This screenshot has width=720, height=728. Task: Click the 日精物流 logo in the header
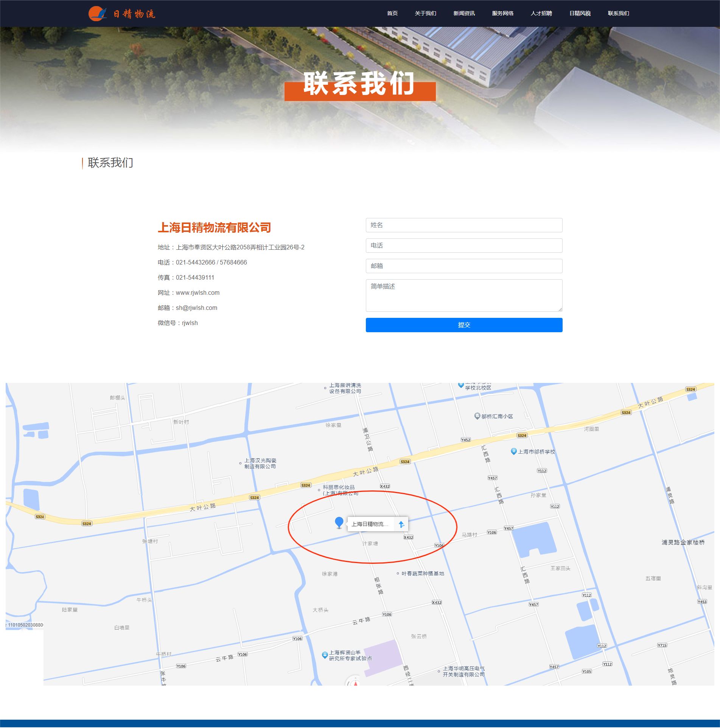coord(122,14)
